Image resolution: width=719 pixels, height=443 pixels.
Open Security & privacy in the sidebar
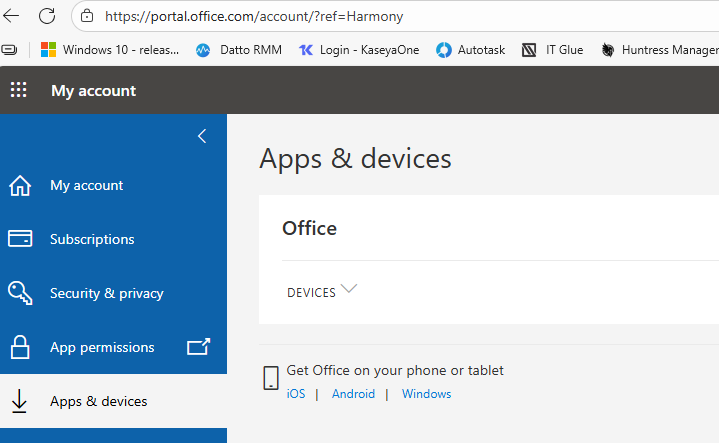click(107, 293)
